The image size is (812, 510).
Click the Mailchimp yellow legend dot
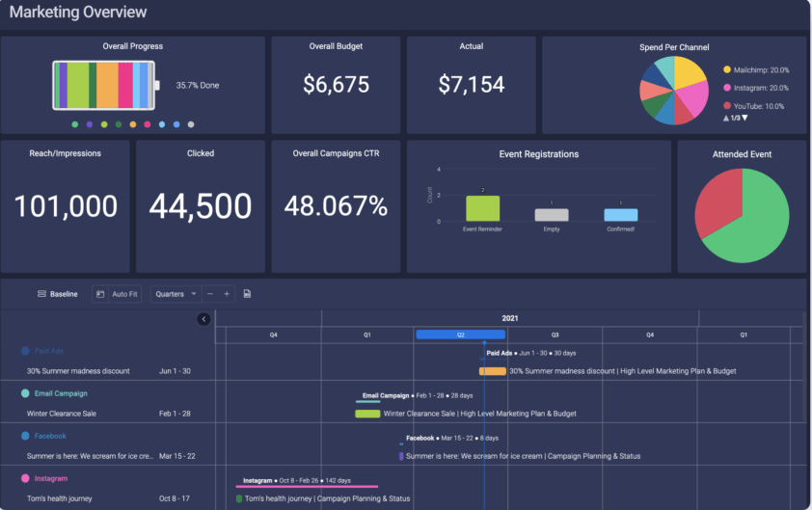pyautogui.click(x=727, y=69)
